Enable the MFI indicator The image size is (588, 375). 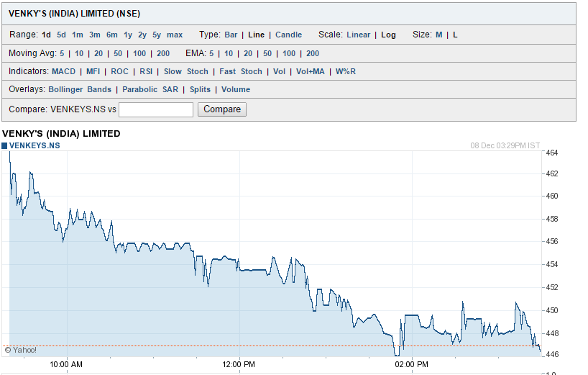[x=93, y=72]
